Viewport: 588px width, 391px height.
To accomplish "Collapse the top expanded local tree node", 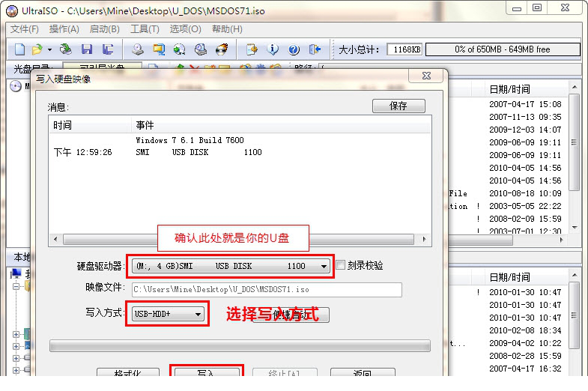I will [x=16, y=287].
